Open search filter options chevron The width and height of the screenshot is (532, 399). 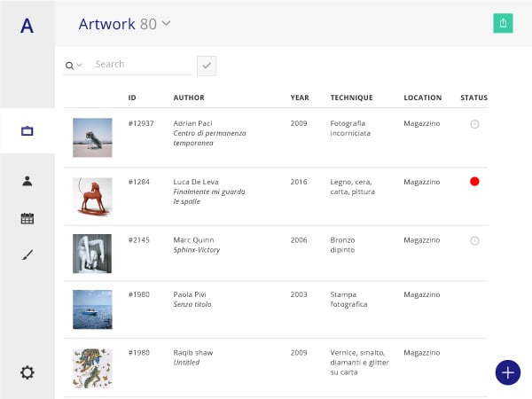pos(80,65)
